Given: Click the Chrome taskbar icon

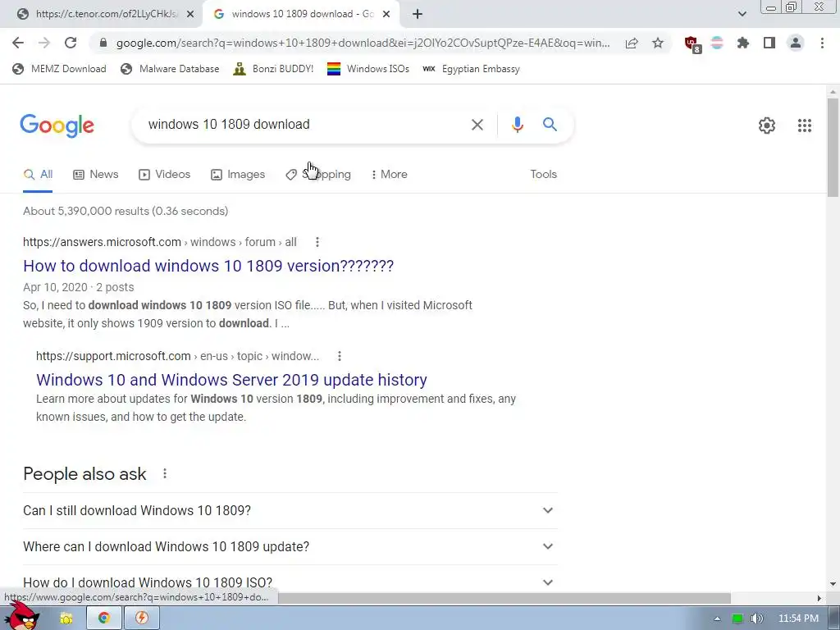Looking at the screenshot, I should [x=104, y=619].
